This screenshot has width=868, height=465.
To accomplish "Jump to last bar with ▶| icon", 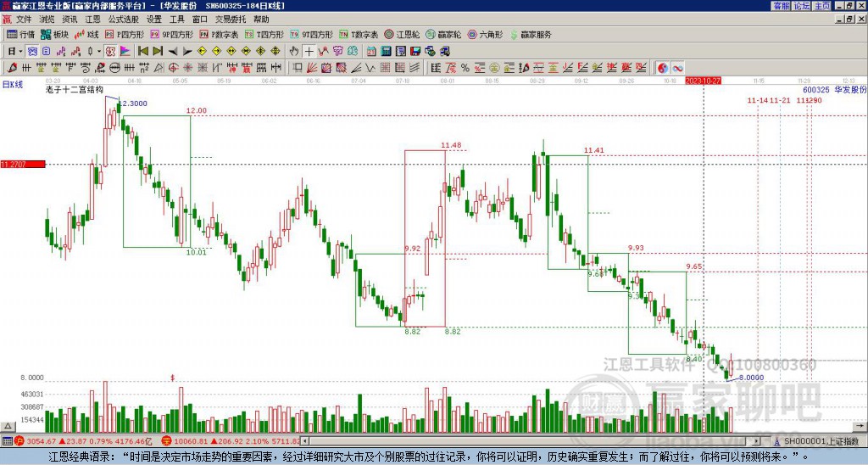I will coord(158,51).
